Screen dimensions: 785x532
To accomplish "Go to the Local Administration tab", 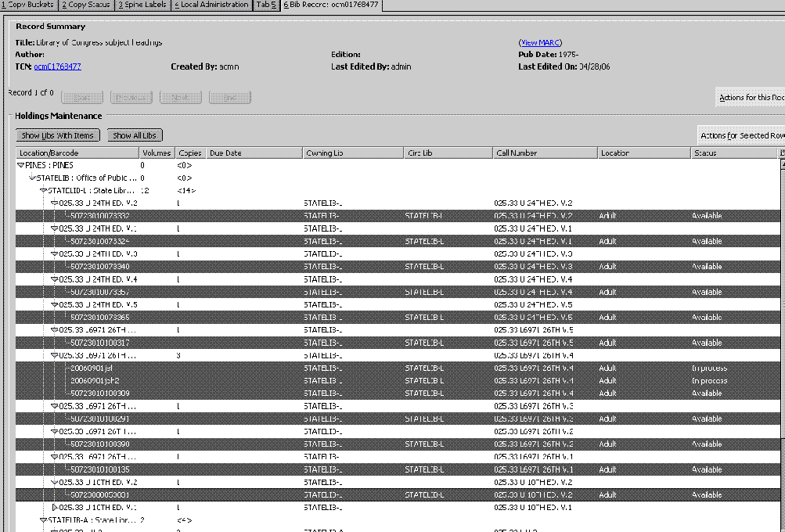I will click(211, 5).
